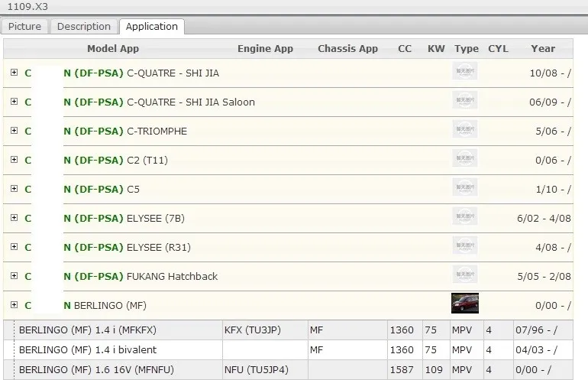588x380 pixels.
Task: Switch to the Picture tab
Action: [x=24, y=27]
